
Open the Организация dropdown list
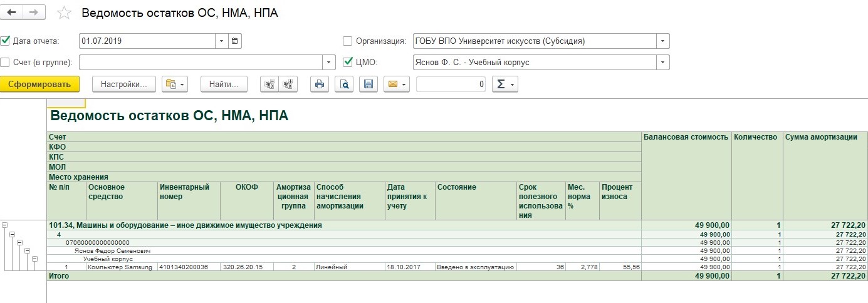coord(662,41)
